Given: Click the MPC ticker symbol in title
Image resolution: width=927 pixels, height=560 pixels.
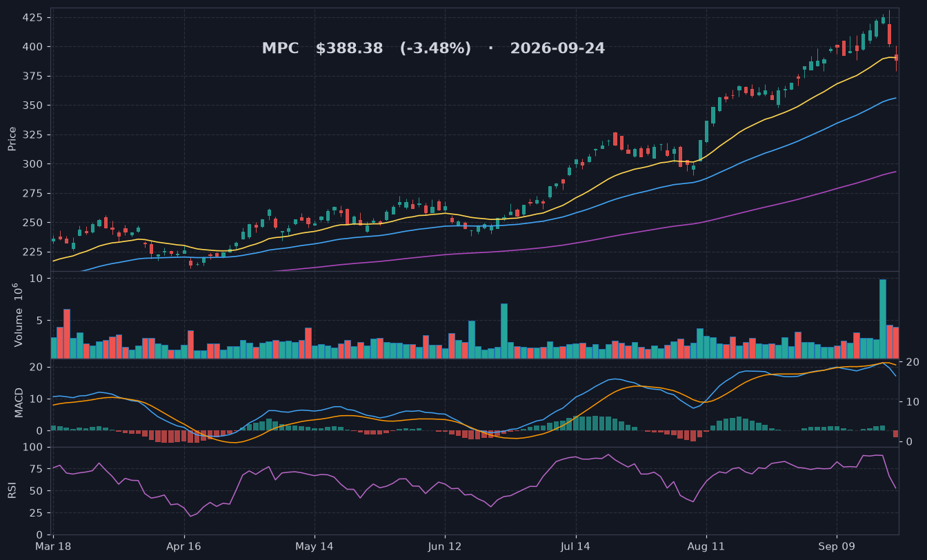Looking at the screenshot, I should pyautogui.click(x=280, y=49).
